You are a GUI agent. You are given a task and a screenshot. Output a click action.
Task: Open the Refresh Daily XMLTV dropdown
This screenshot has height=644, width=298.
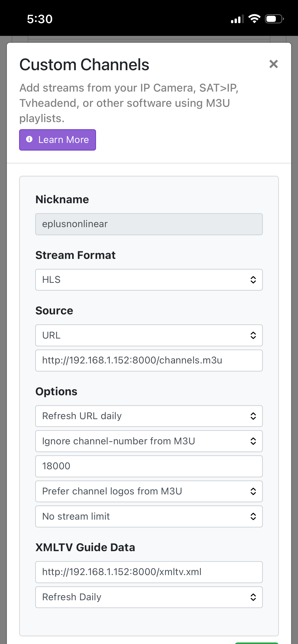pos(149,597)
